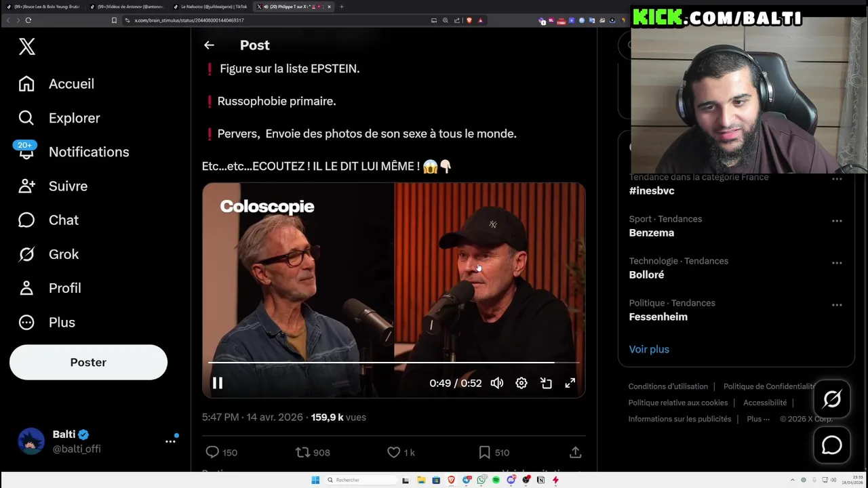Open the Benzema trend
The image size is (868, 488).
652,232
